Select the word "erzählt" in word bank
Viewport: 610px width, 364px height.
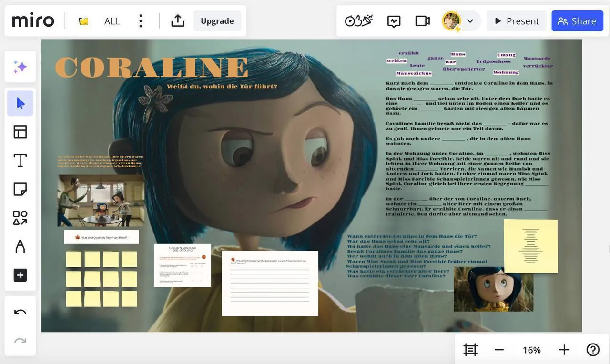click(x=409, y=53)
